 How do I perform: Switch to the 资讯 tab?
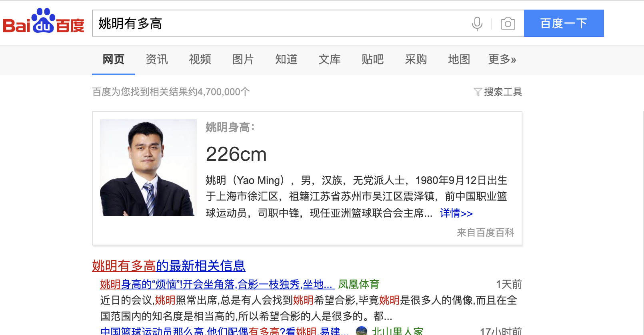coord(157,60)
